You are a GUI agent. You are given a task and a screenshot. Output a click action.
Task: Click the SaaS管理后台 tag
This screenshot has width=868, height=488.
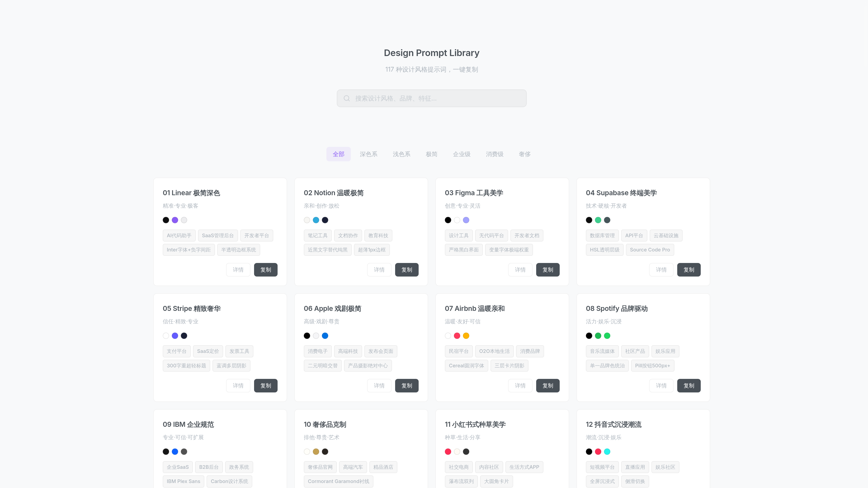click(218, 235)
